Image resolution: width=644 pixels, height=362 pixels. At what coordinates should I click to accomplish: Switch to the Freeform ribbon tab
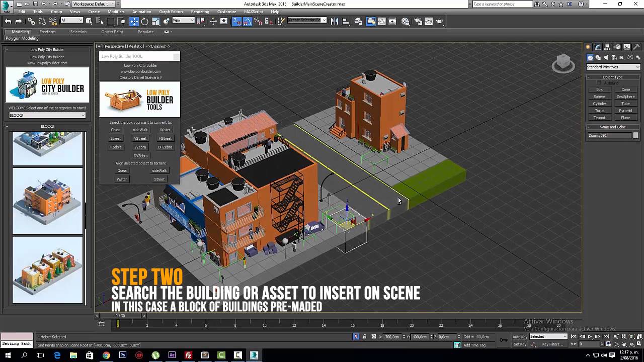47,32
